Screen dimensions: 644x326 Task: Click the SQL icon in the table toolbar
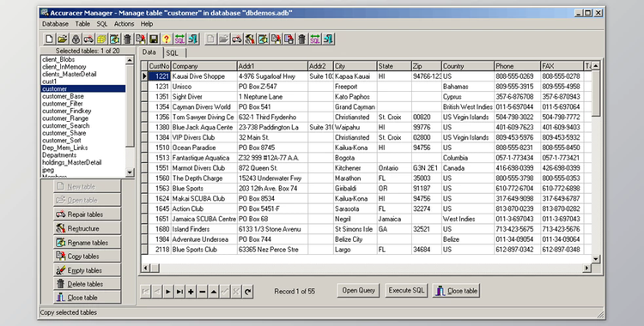315,39
